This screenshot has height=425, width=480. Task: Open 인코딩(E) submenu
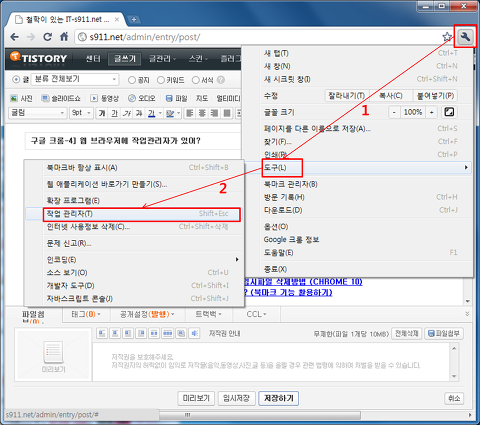[135, 259]
